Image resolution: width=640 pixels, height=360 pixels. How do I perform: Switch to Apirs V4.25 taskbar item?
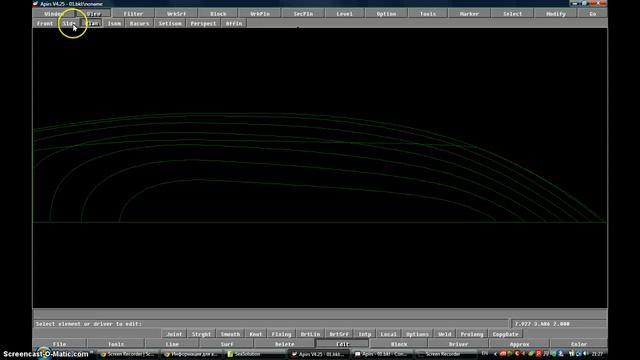point(318,354)
